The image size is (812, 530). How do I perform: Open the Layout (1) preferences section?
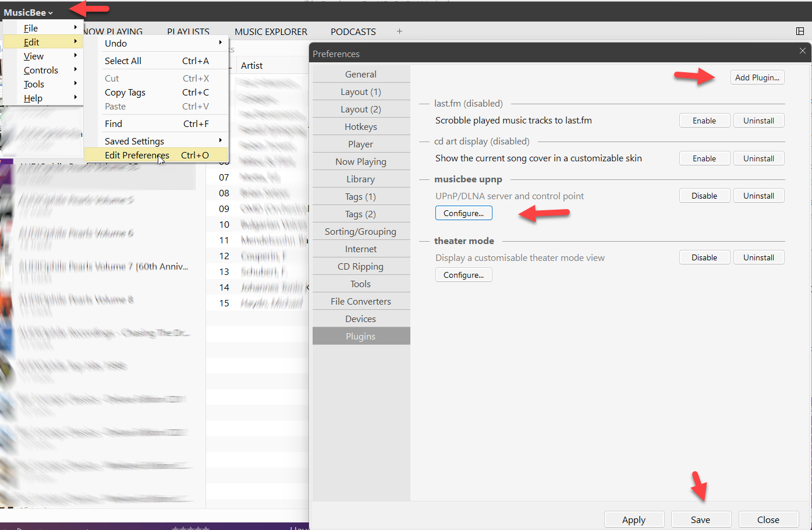pos(361,91)
